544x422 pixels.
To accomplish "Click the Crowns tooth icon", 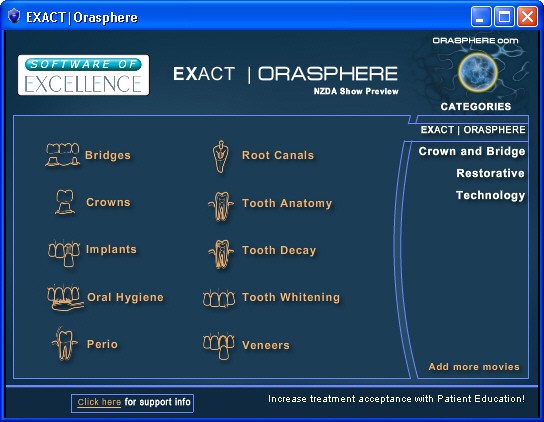I will click(x=65, y=202).
